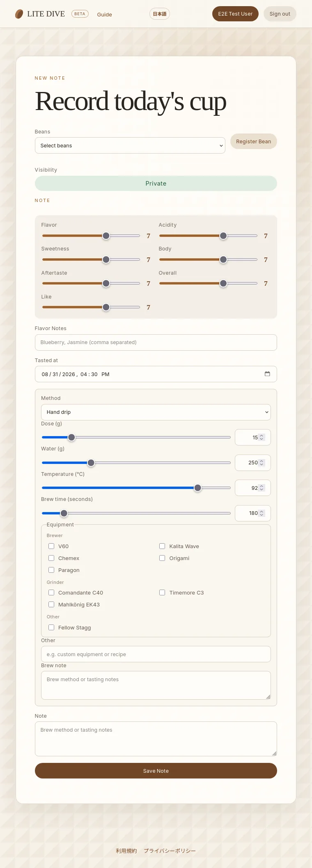
Task: Enable the Mahlkönig EK43 checkbox
Action: (51, 604)
